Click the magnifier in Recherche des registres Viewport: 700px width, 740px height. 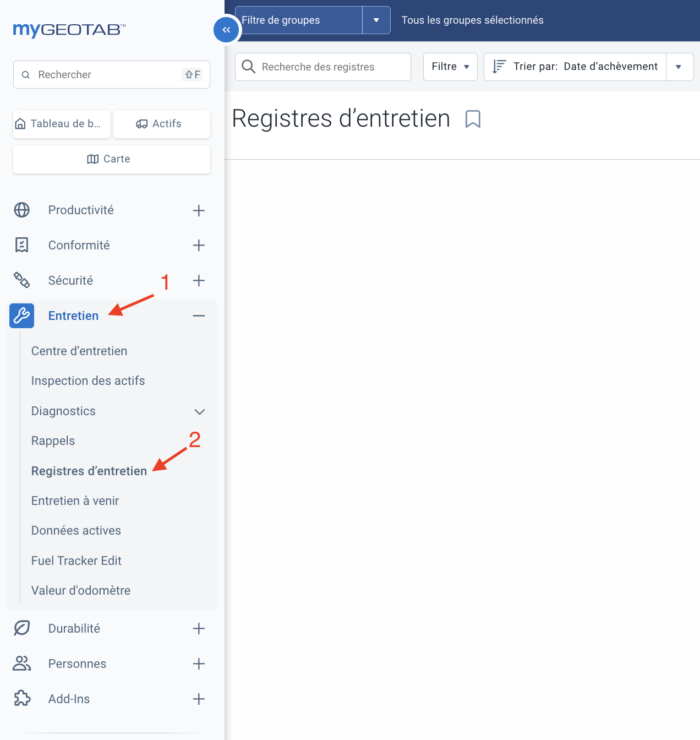pos(249,67)
